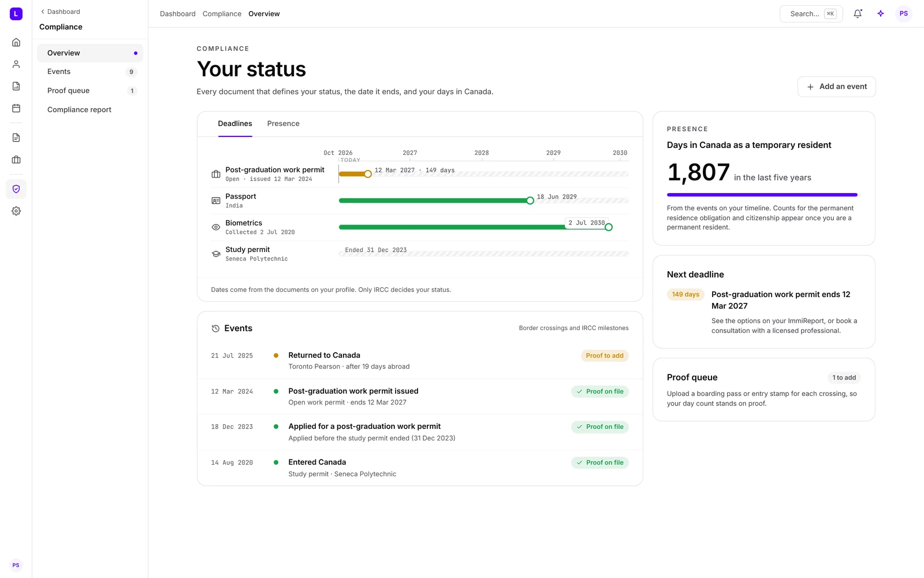
Task: Open the Home icon in the sidebar rail
Action: click(x=16, y=42)
